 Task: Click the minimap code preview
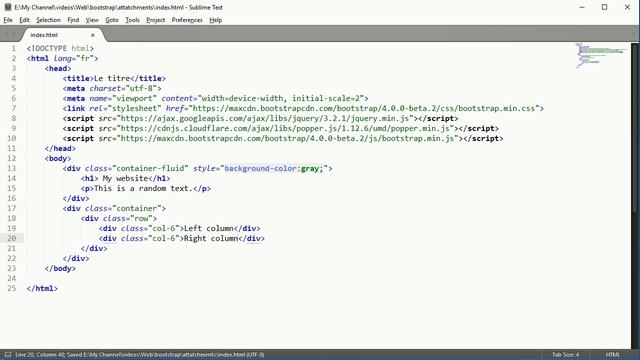601,55
